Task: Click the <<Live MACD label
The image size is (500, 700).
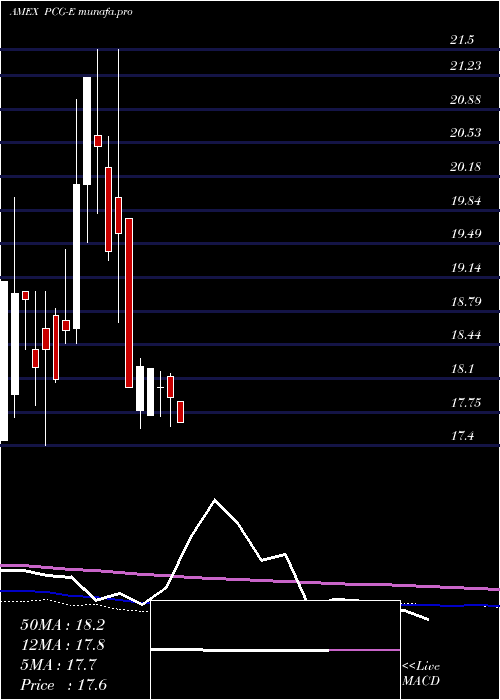Action: click(421, 674)
